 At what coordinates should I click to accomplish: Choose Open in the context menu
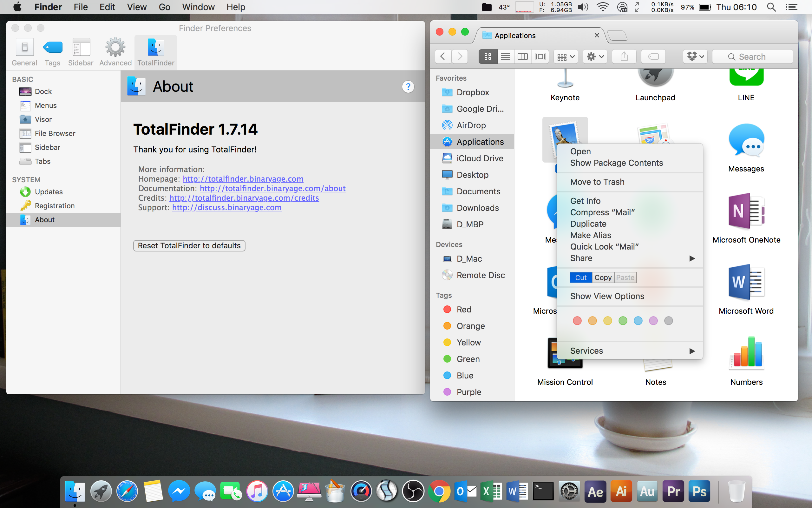[x=630, y=151]
